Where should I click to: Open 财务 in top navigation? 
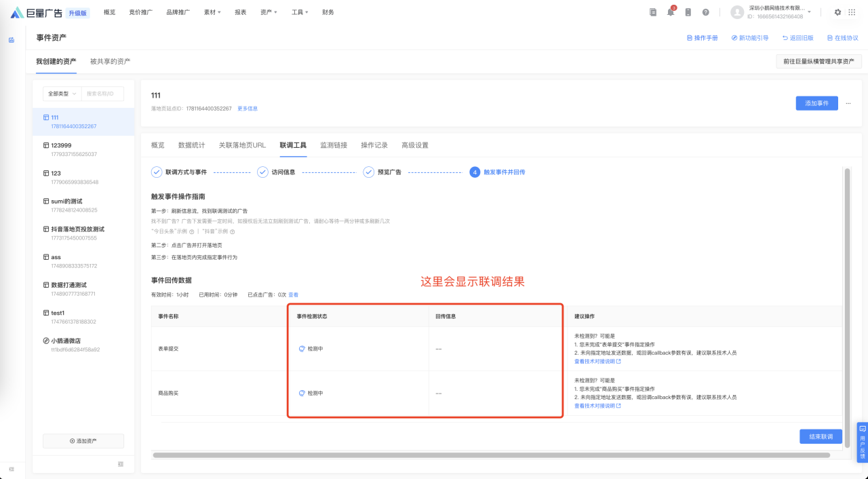pos(328,12)
